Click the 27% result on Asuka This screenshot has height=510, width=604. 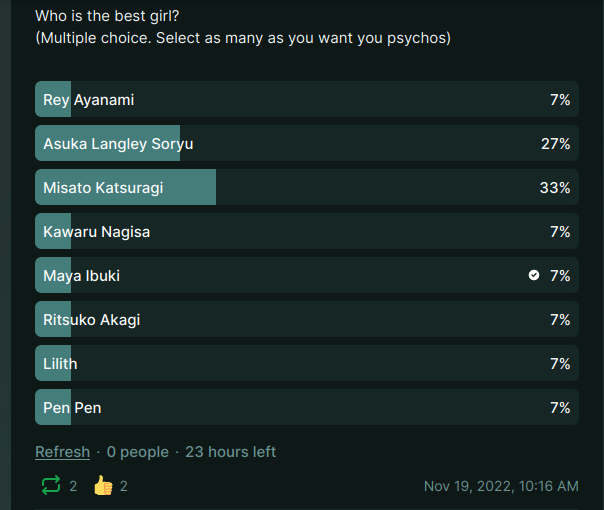tap(555, 144)
